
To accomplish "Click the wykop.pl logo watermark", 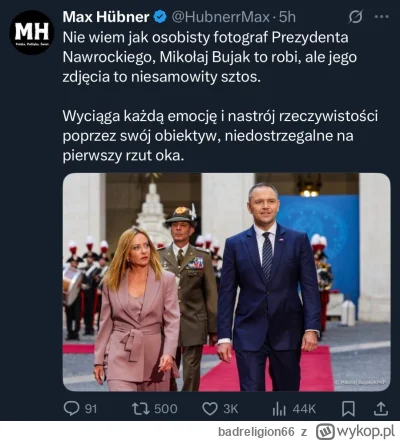I will (x=355, y=431).
